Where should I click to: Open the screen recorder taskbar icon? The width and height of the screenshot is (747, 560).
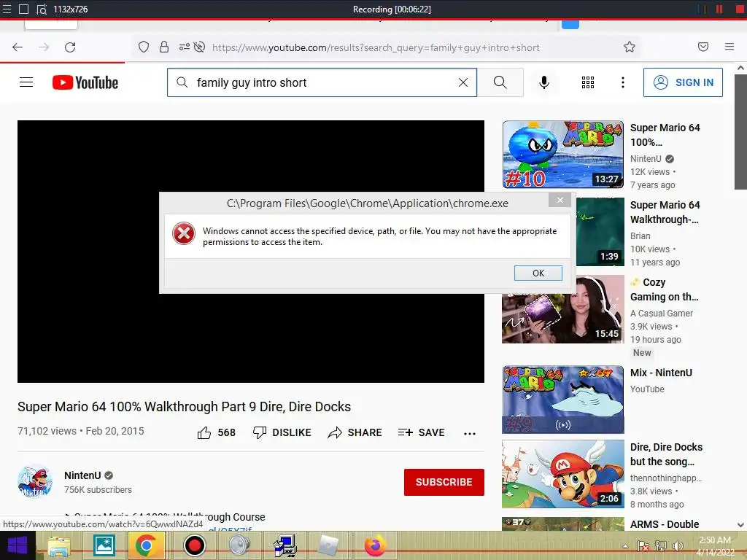pyautogui.click(x=194, y=545)
